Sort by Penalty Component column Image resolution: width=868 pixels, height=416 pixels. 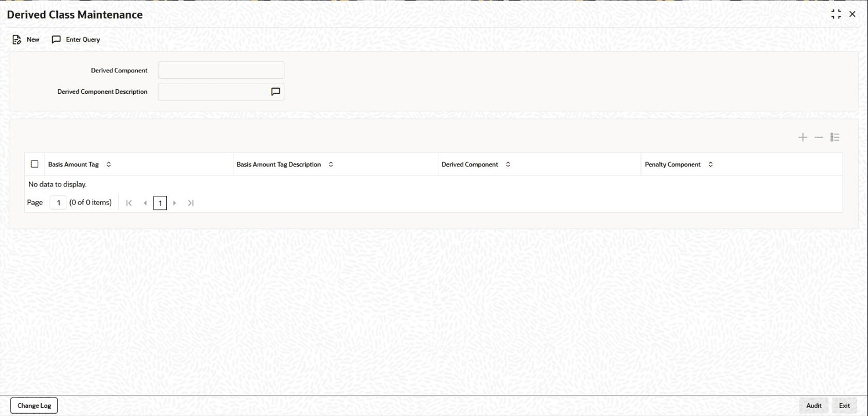(x=710, y=165)
